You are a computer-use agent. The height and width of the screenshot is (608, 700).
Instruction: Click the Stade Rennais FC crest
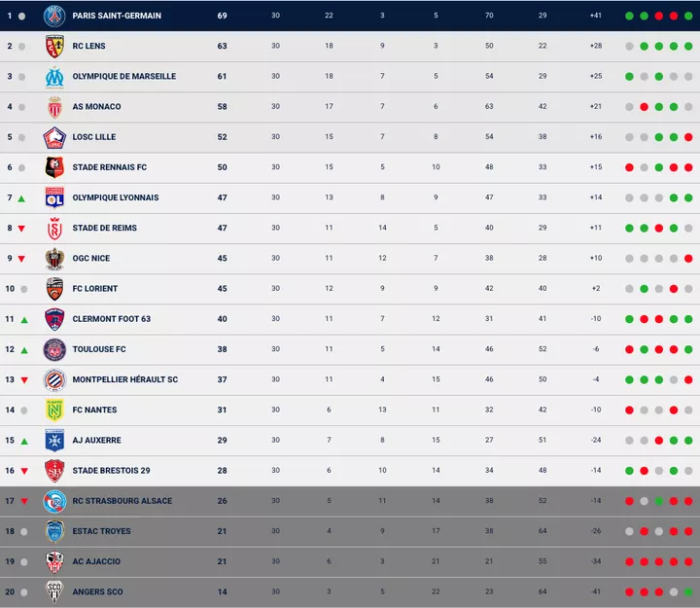tap(53, 167)
